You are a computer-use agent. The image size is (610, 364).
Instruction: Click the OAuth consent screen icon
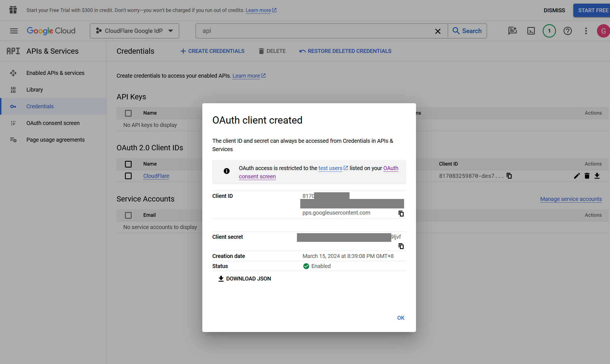tap(13, 123)
